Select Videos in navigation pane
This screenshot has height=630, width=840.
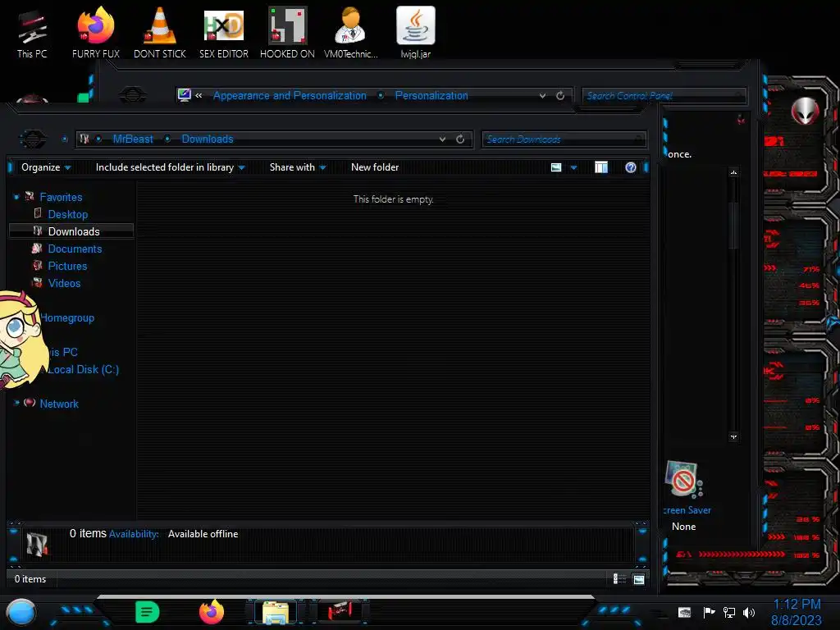point(64,283)
